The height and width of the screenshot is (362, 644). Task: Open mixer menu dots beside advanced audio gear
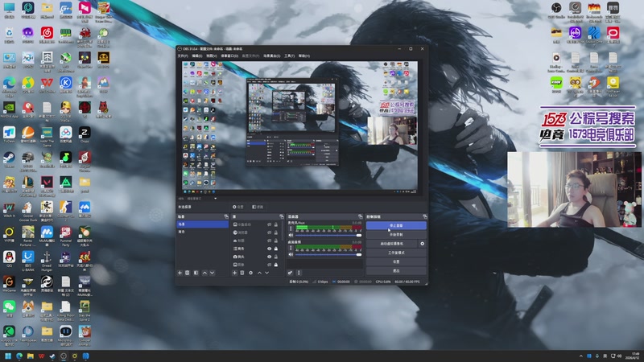299,273
